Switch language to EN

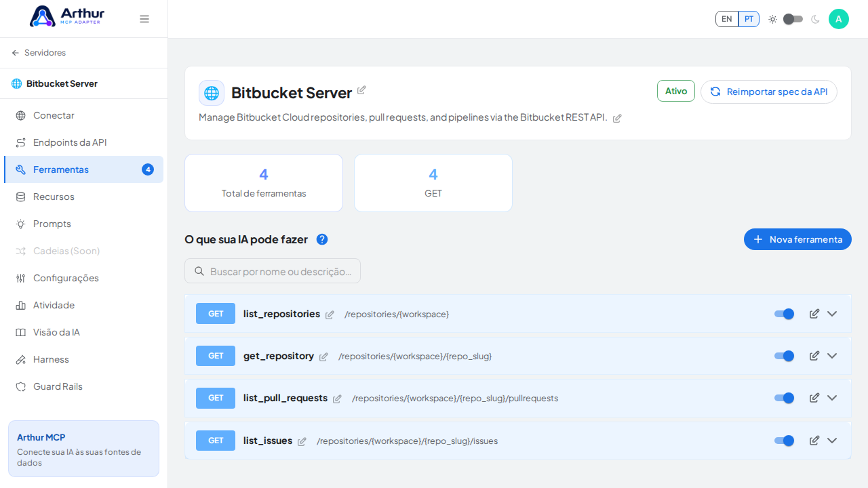(x=727, y=19)
